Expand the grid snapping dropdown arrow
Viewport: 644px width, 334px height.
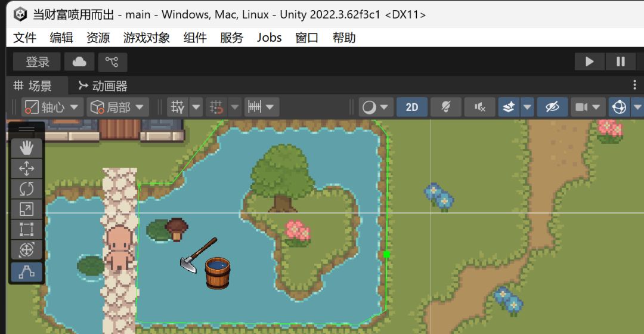(234, 107)
